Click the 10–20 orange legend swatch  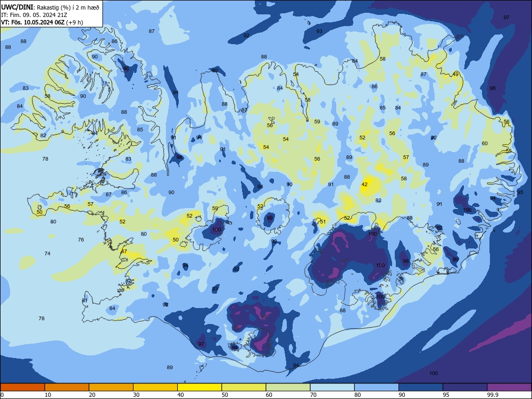(67, 387)
